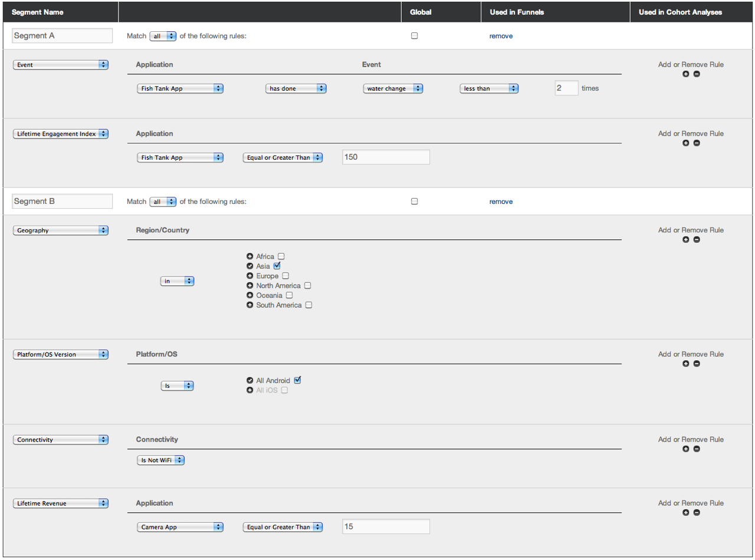Viewport: 755px width, 560px height.
Task: Expand the Europe region icon
Action: [x=250, y=276]
